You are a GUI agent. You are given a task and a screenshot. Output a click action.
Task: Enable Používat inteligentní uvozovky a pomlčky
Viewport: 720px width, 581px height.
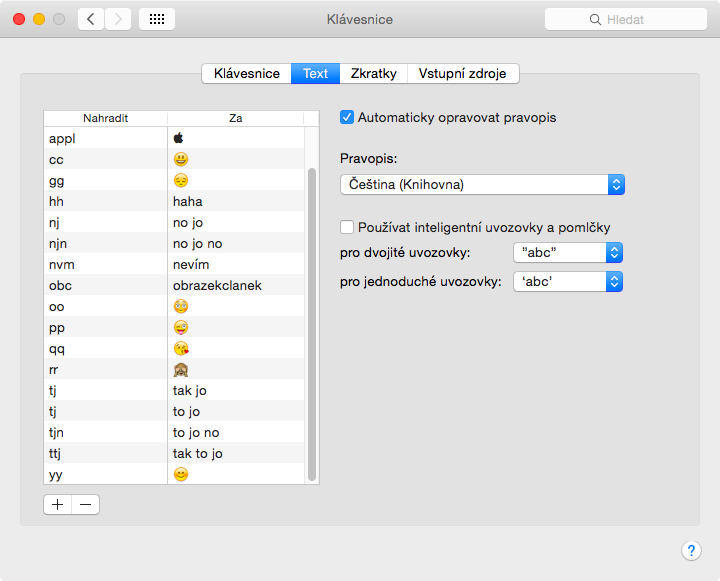(348, 227)
